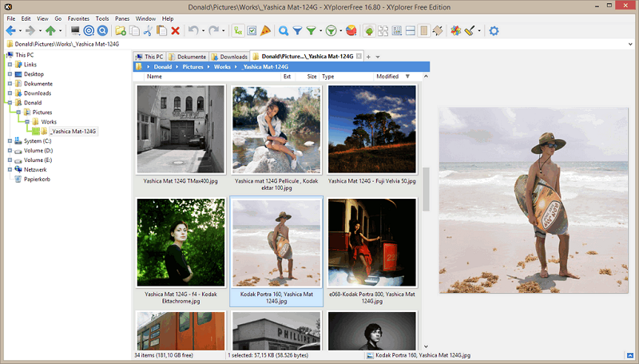Expand System (C:) drive node

click(10, 141)
